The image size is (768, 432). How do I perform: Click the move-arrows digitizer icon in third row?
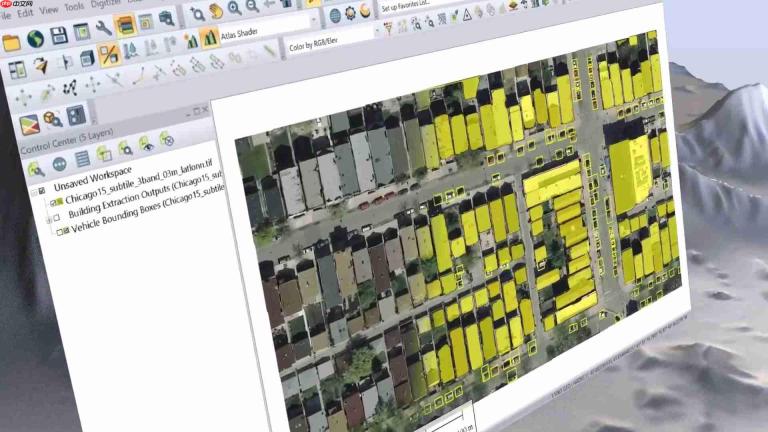pyautogui.click(x=23, y=96)
